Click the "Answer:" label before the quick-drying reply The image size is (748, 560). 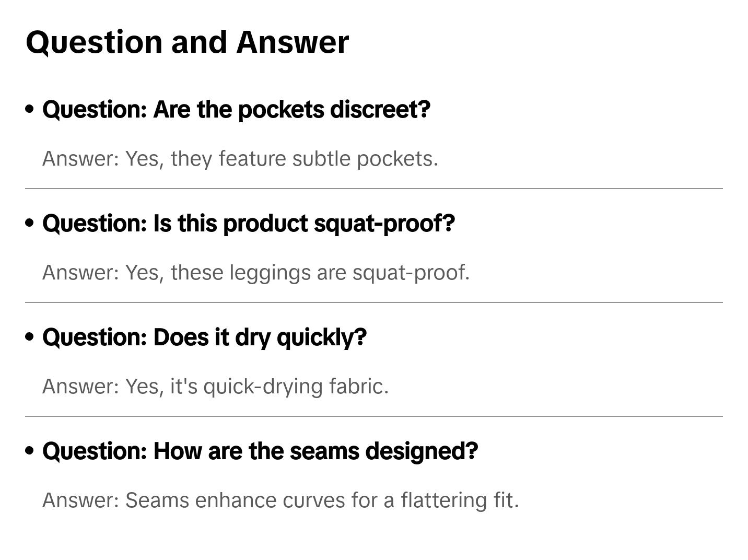tap(81, 387)
